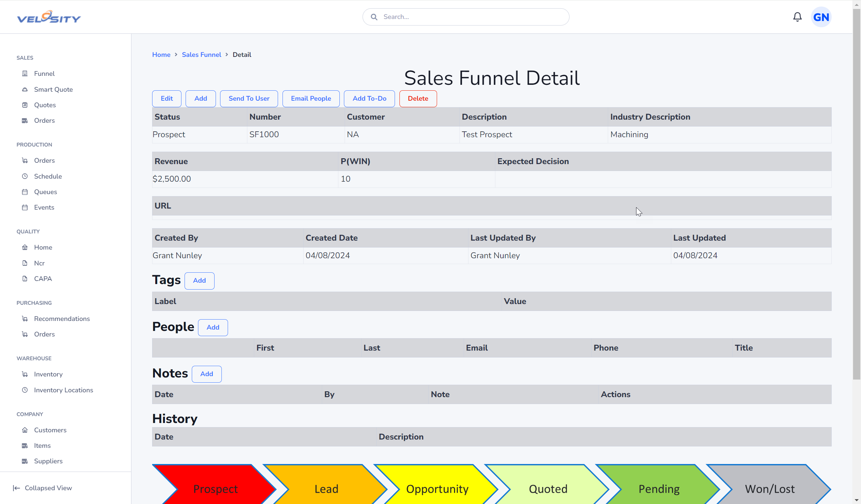Click the Schedule clock icon
Screen dimensions: 861x504
[x=25, y=176]
